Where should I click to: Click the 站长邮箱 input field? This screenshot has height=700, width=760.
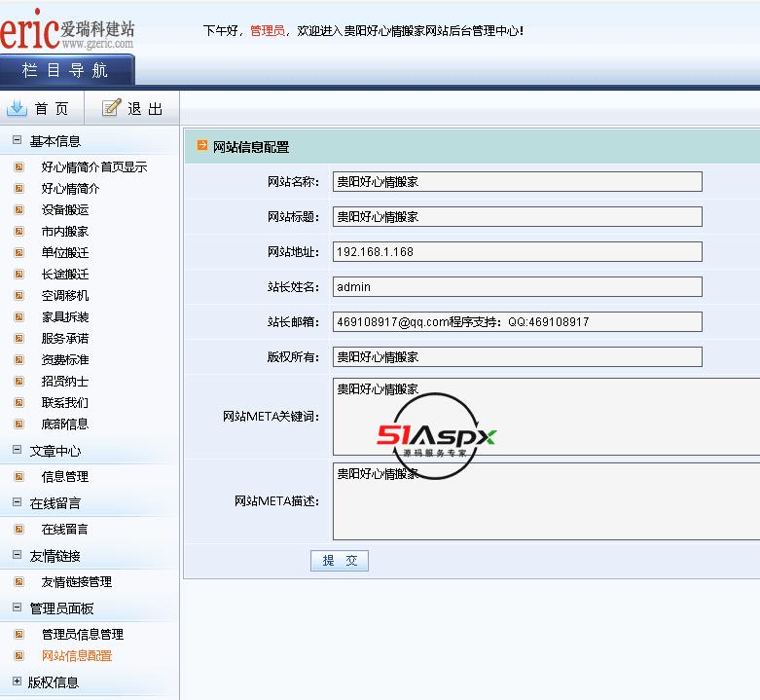(x=517, y=322)
